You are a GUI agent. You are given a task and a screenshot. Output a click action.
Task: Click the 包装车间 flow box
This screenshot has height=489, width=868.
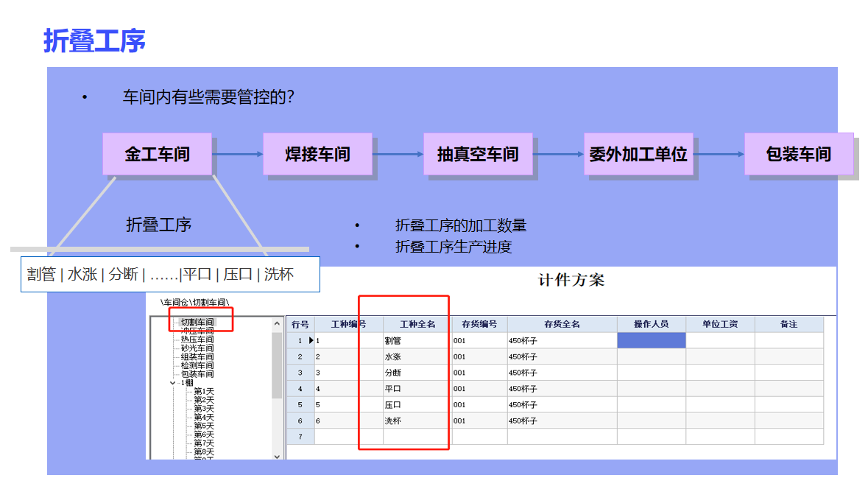799,154
